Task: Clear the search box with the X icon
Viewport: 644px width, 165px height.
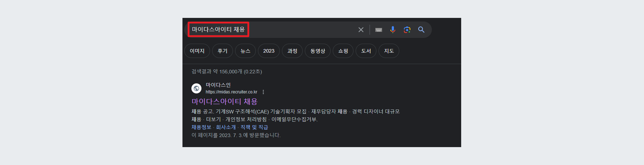Action: [x=361, y=30]
